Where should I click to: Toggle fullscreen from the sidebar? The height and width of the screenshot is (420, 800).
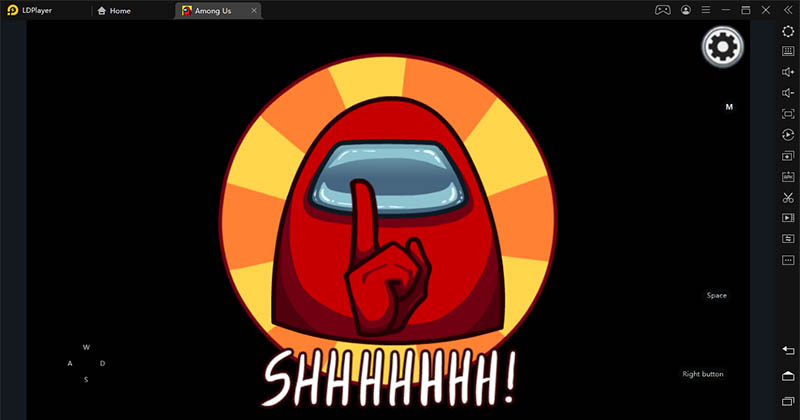[788, 114]
